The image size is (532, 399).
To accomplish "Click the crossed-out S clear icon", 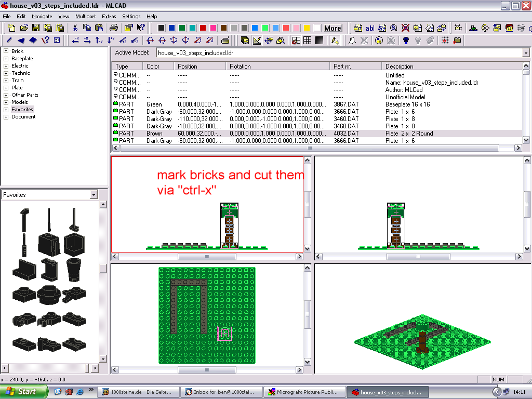I will pos(405,28).
